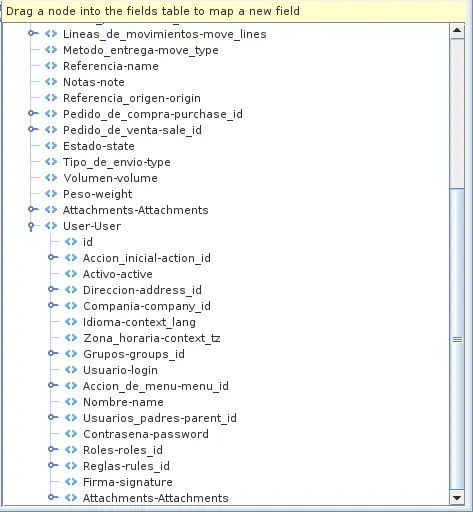
Task: Click the node icon beside Referencia-name
Action: click(51, 66)
